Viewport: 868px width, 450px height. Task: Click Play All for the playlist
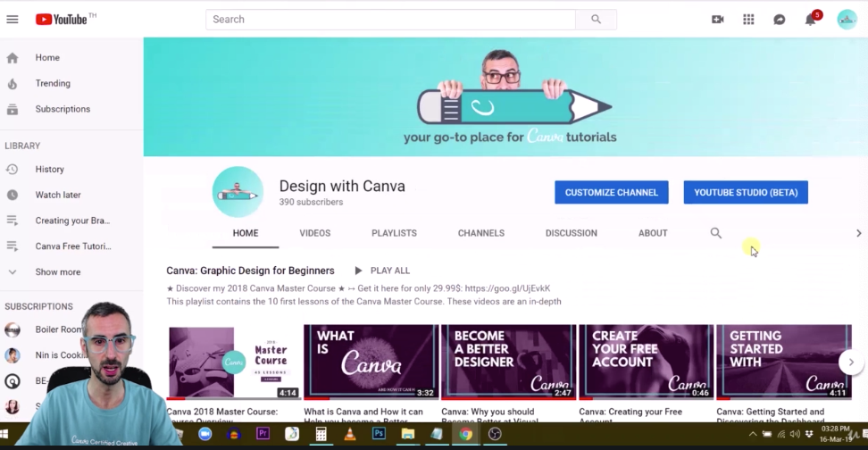(x=382, y=271)
